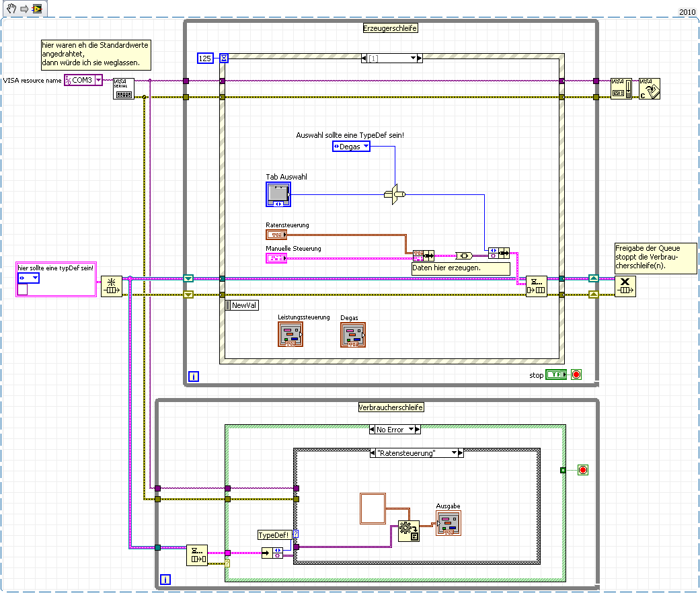This screenshot has height=593, width=700.
Task: Click the NewVal event data node
Action: [x=242, y=305]
